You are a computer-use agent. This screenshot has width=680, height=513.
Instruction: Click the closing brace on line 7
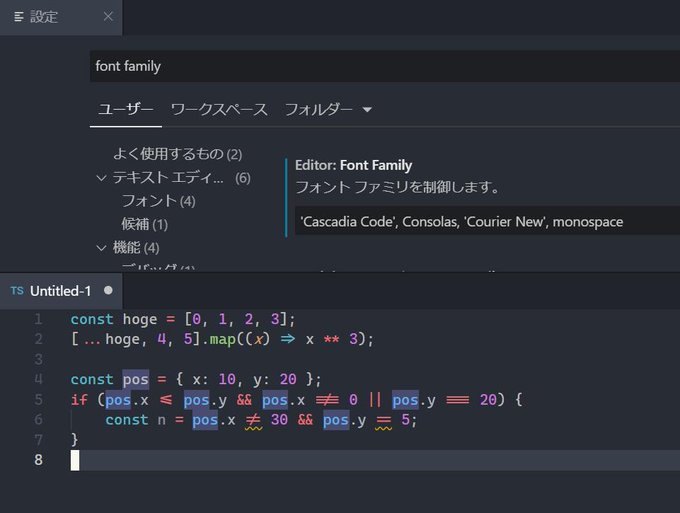pos(75,439)
